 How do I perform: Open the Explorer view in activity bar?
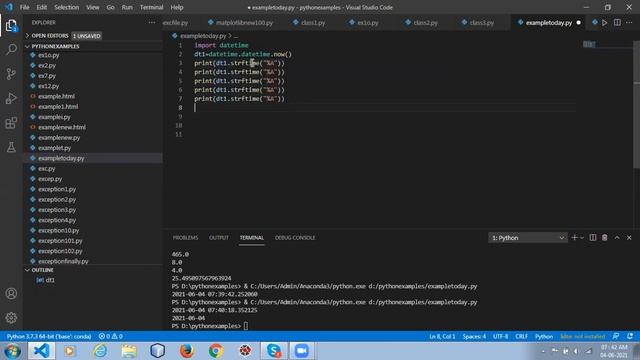click(x=11, y=26)
